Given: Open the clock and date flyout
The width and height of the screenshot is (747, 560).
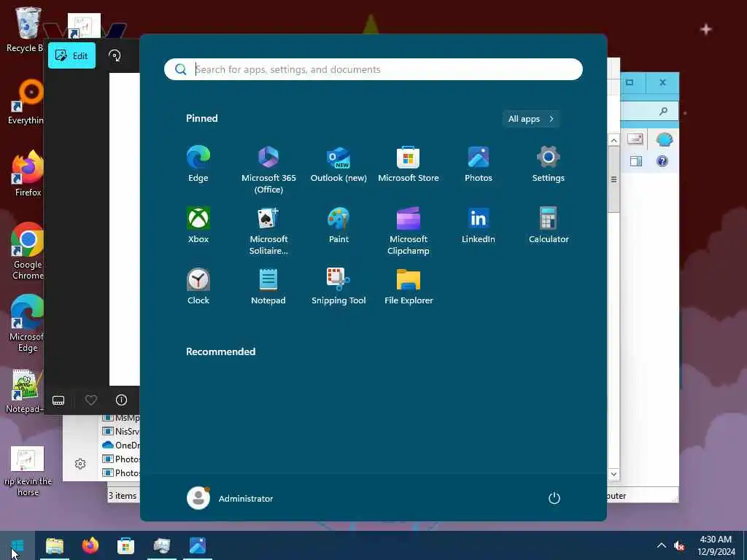Looking at the screenshot, I should (716, 545).
